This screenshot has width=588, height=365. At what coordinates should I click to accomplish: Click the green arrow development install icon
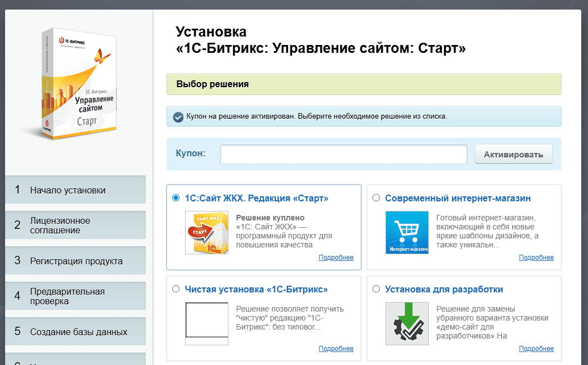[407, 323]
